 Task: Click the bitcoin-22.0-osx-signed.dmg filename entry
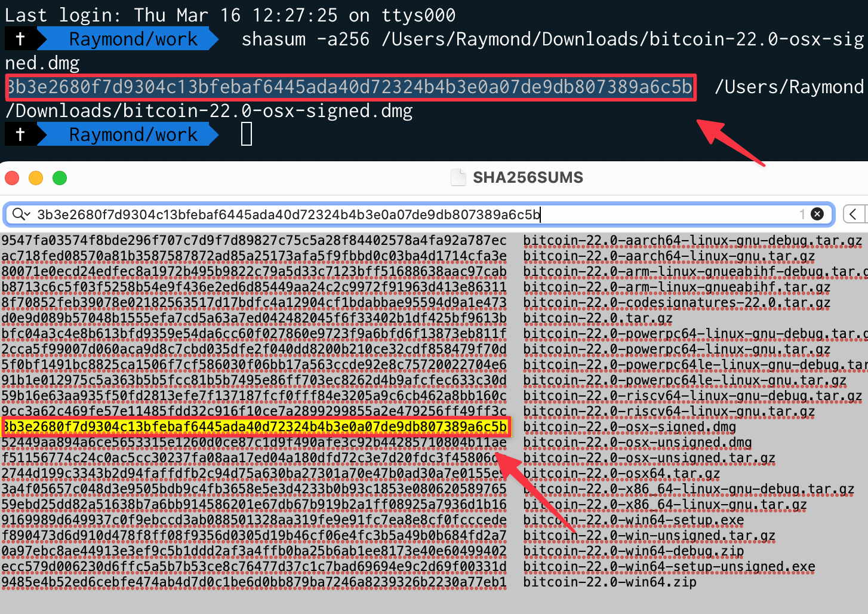pyautogui.click(x=629, y=427)
